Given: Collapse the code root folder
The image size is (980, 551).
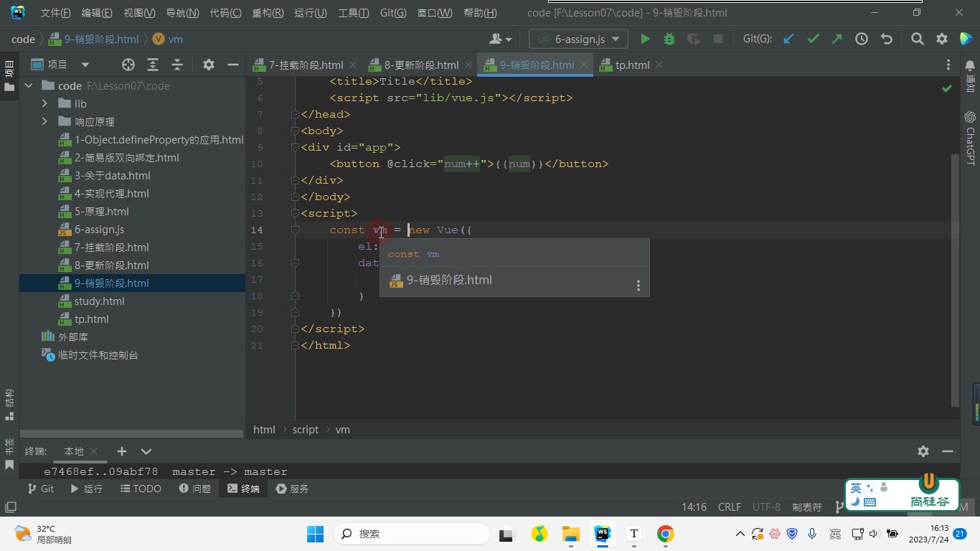Looking at the screenshot, I should (29, 86).
